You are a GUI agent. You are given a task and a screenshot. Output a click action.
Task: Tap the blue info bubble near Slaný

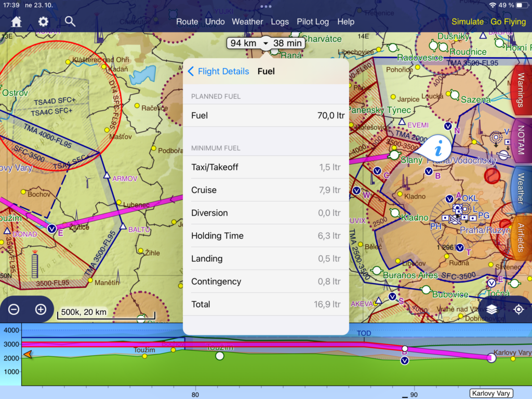tap(438, 150)
